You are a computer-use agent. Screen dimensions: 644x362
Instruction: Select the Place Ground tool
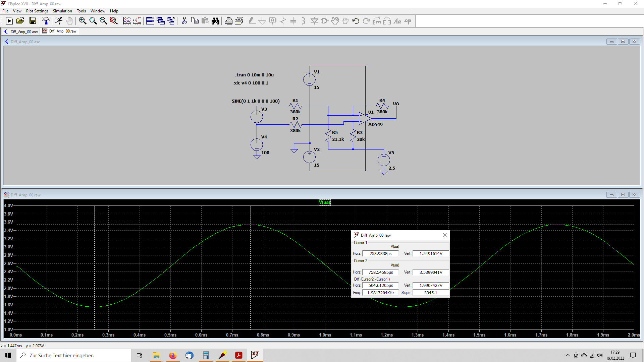coord(262,21)
